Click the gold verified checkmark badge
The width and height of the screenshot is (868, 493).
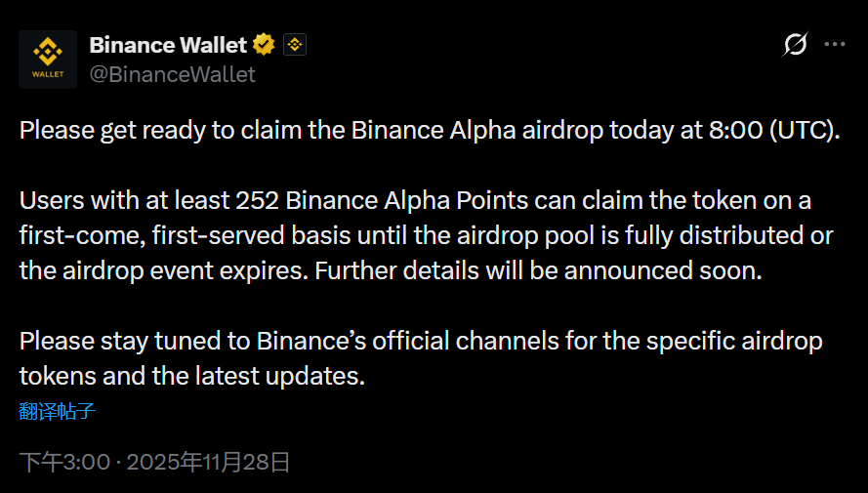(264, 45)
